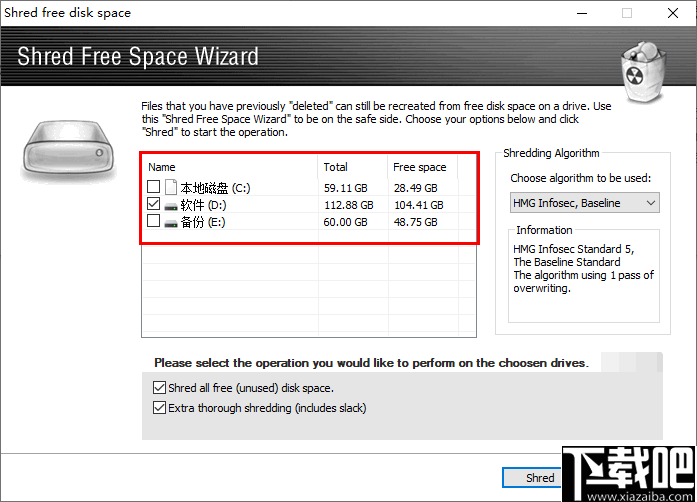697x502 pixels.
Task: Click the 59.11 GB total value
Action: tap(345, 188)
